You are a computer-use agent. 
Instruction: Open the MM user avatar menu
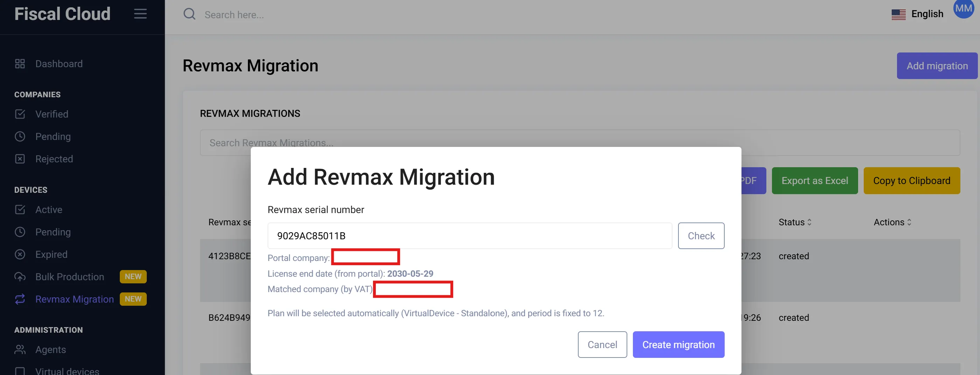pyautogui.click(x=964, y=9)
